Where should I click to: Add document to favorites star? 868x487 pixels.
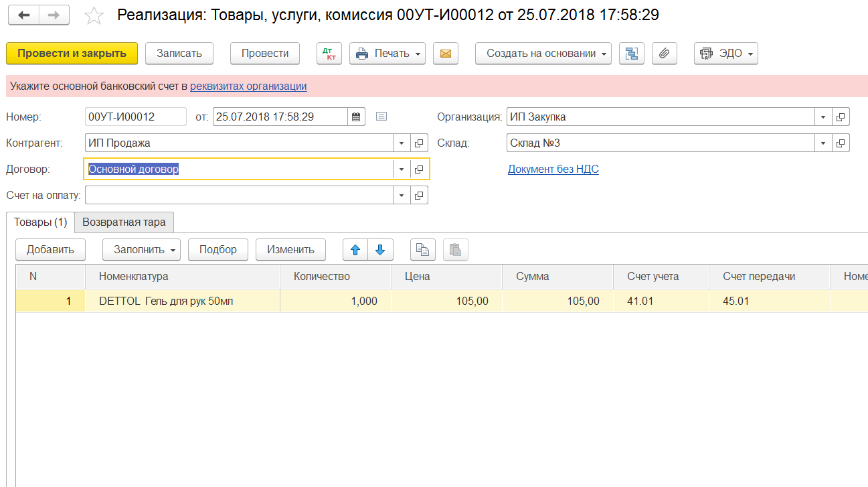point(94,16)
